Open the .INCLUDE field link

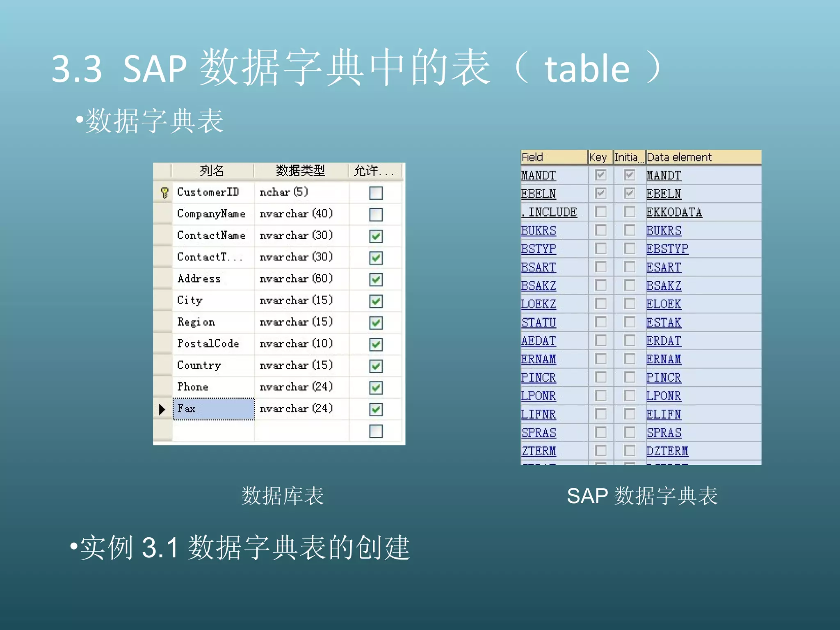pyautogui.click(x=549, y=212)
